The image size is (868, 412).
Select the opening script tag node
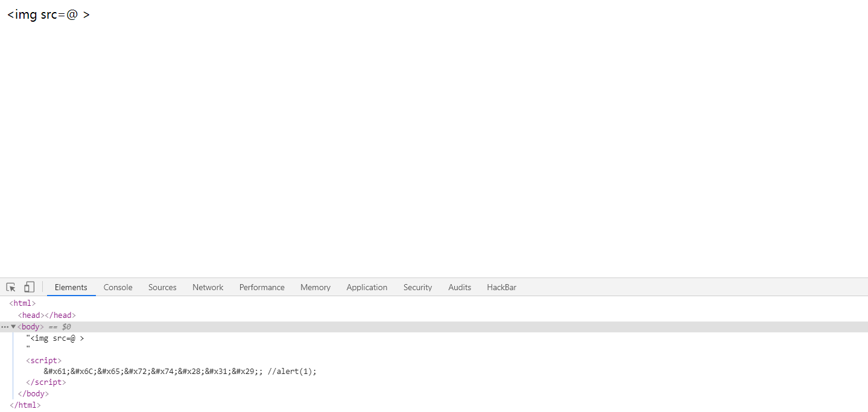[43, 361]
